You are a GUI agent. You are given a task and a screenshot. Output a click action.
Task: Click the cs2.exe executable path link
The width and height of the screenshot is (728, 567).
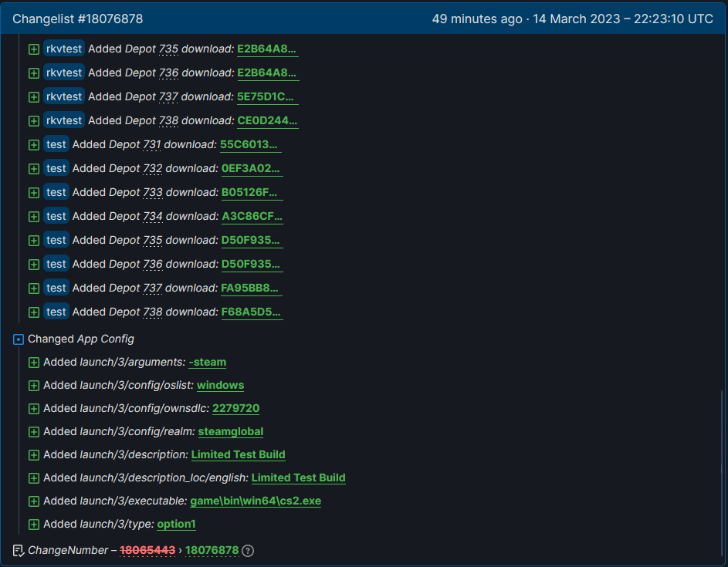pyautogui.click(x=256, y=501)
